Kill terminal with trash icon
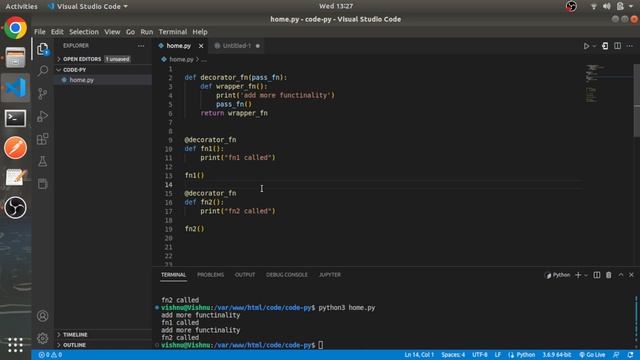The image size is (640, 360). 609,275
